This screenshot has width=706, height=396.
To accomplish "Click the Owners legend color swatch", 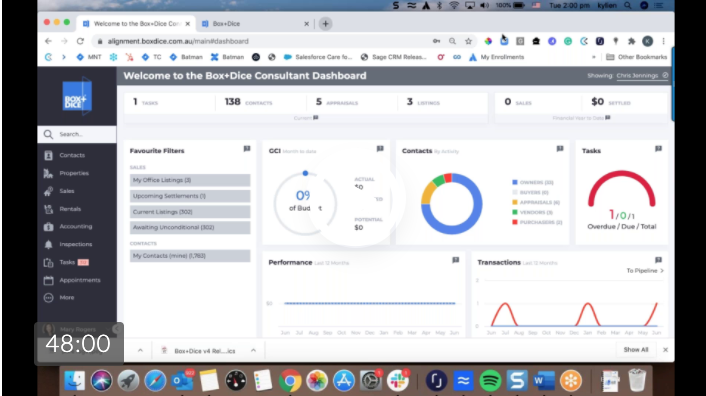I will click(515, 183).
